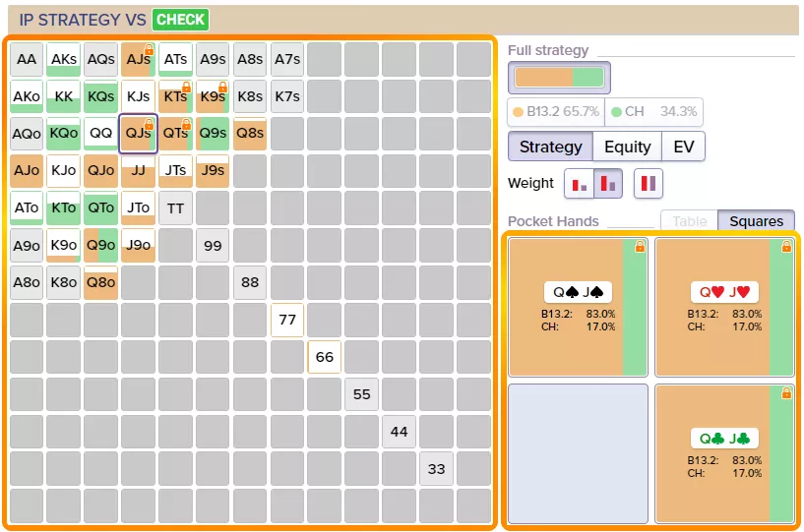Click the lock icon on Q♥J♥ card
This screenshot has height=532, width=804.
(786, 247)
